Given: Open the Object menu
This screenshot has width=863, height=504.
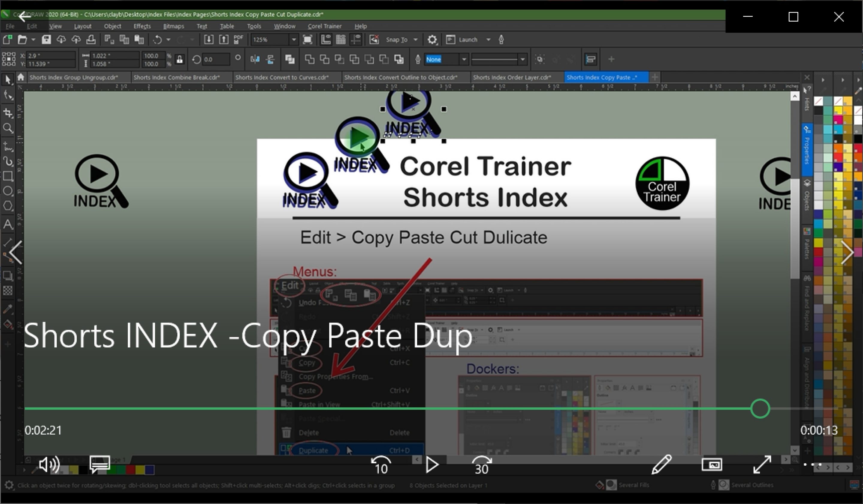Looking at the screenshot, I should click(x=112, y=26).
